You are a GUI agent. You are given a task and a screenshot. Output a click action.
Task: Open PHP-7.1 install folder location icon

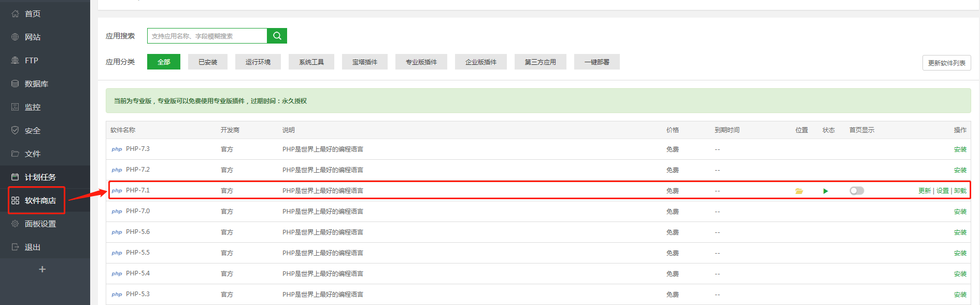(x=799, y=191)
